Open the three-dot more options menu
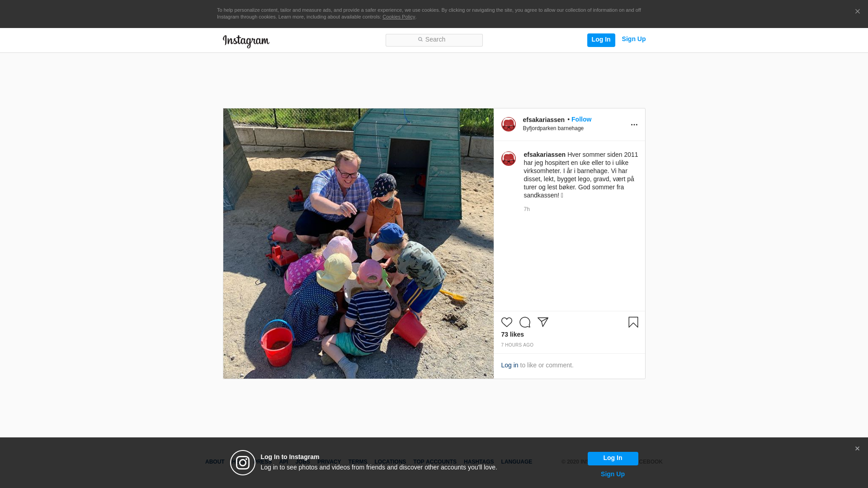 click(634, 125)
